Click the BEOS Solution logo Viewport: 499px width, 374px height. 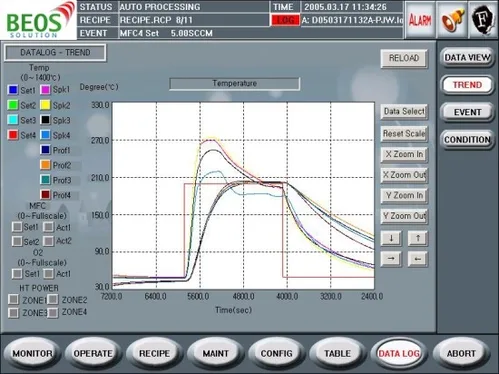click(x=38, y=20)
